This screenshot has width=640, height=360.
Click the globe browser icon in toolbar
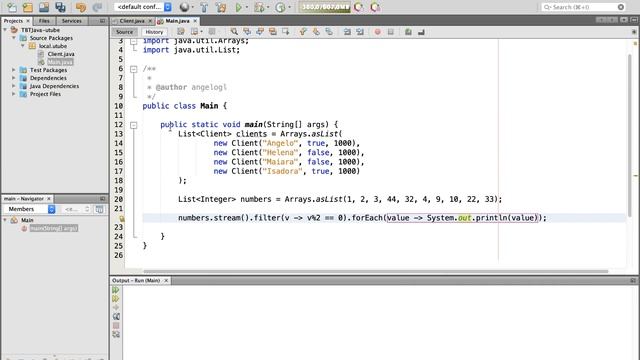coord(184,7)
